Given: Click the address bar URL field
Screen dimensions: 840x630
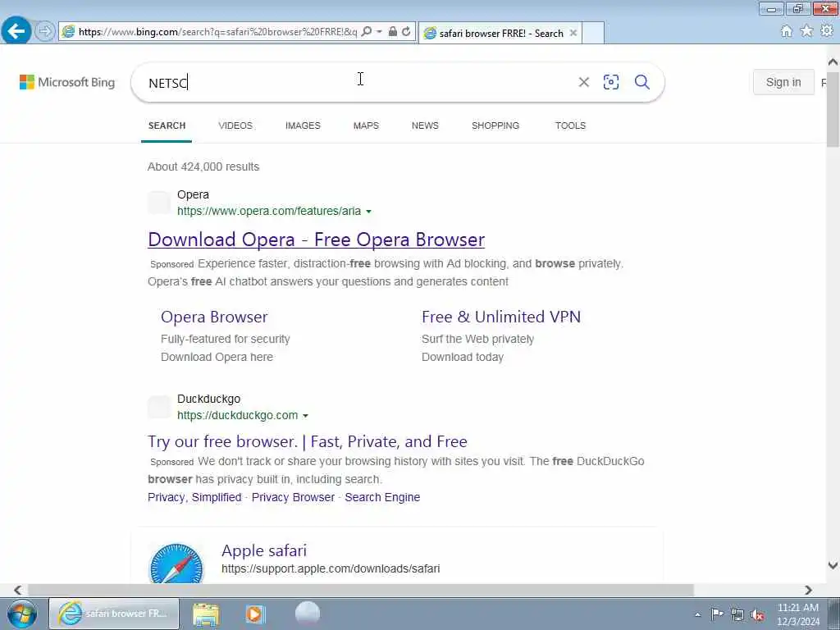Looking at the screenshot, I should pos(217,32).
